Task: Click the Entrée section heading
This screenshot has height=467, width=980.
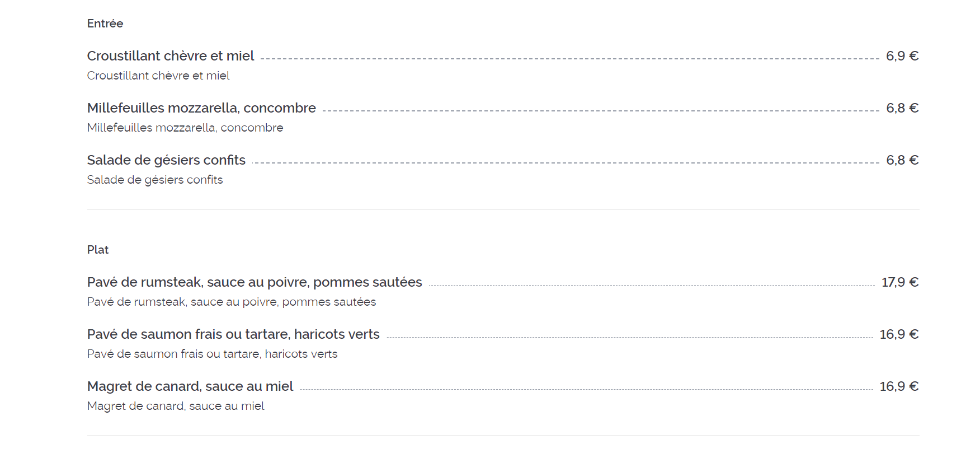Action: (x=105, y=24)
